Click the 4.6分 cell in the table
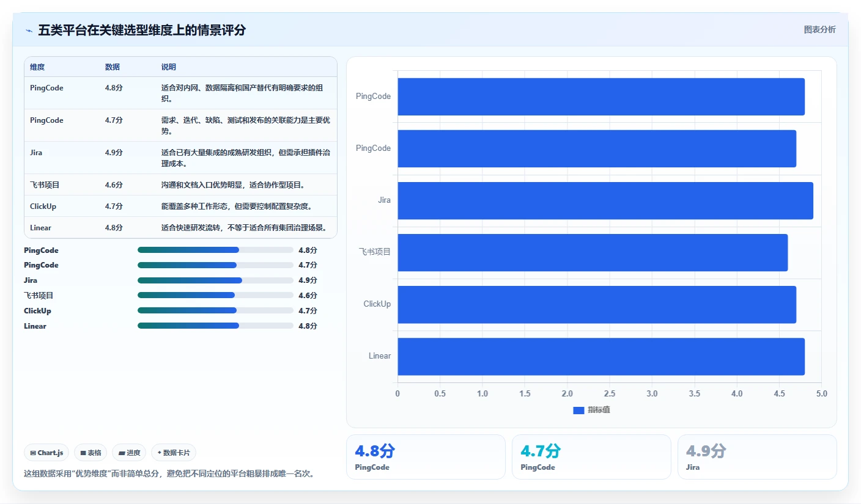 (x=114, y=184)
